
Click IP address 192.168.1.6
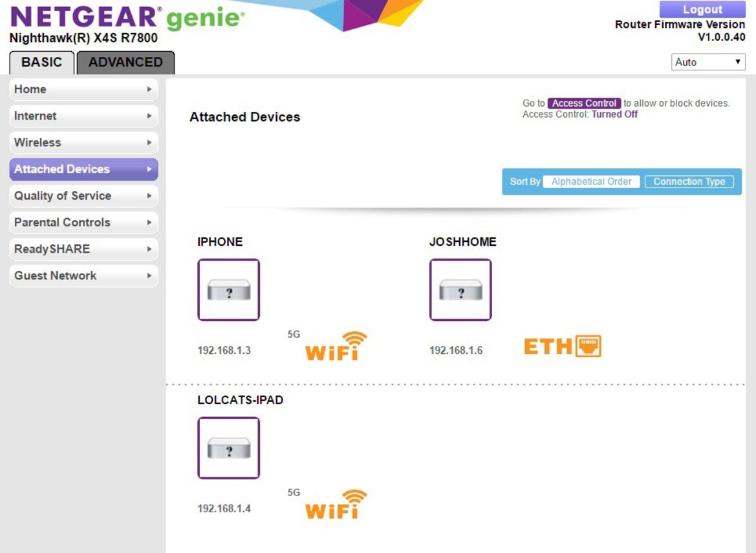(456, 351)
